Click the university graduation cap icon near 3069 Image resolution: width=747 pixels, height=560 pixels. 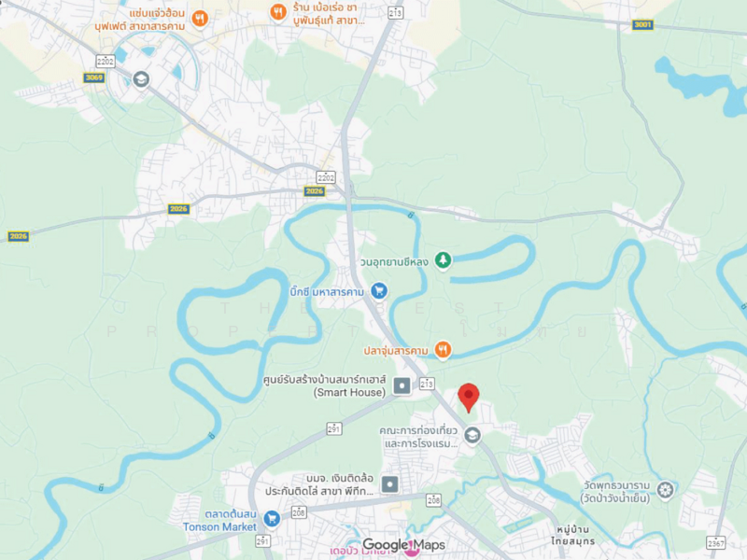click(141, 79)
